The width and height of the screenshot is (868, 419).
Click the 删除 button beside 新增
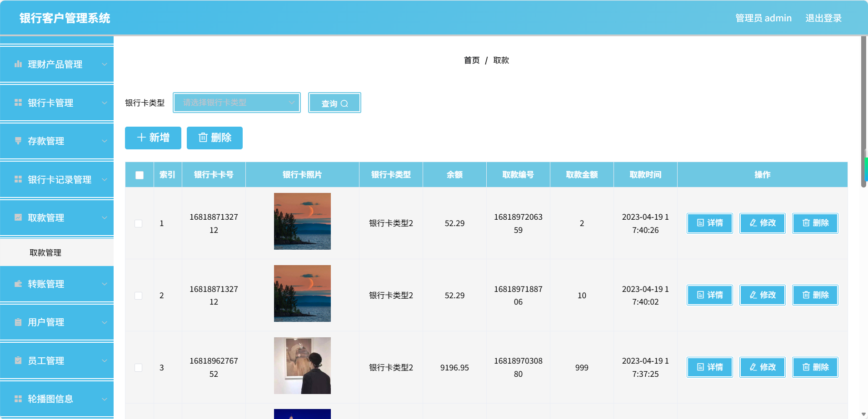[x=215, y=138]
